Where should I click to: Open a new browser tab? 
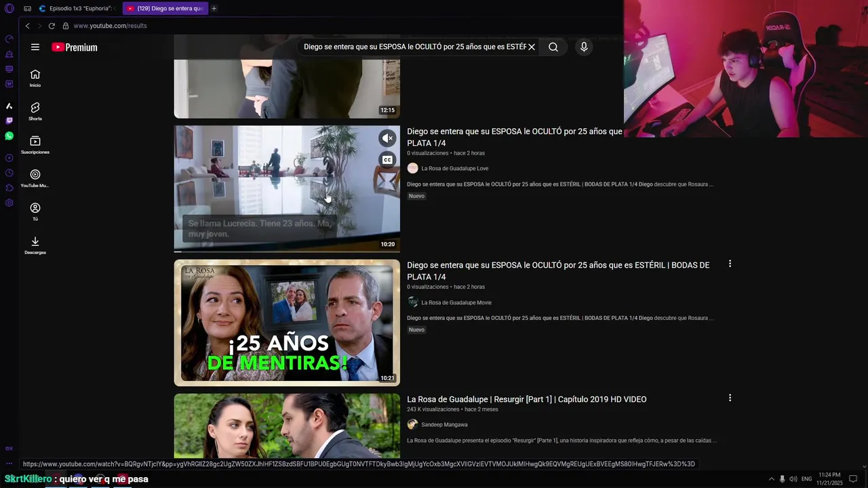[x=214, y=9]
